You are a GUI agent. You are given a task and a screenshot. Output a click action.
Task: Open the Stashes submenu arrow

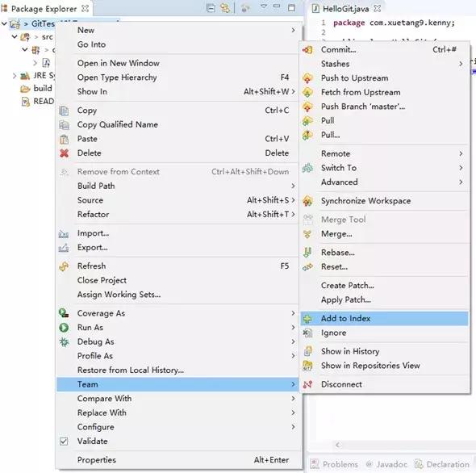(461, 64)
